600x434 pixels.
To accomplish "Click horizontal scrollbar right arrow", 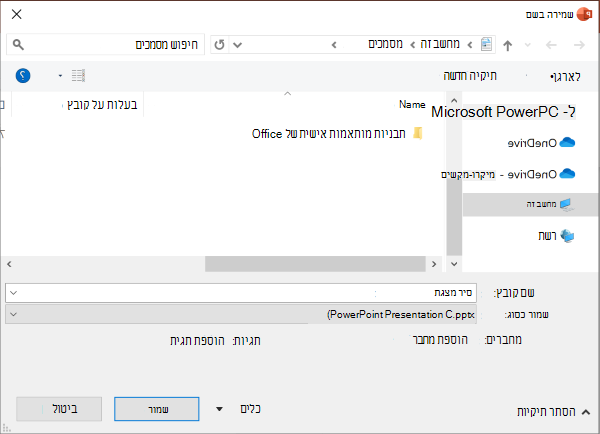I will 434,264.
